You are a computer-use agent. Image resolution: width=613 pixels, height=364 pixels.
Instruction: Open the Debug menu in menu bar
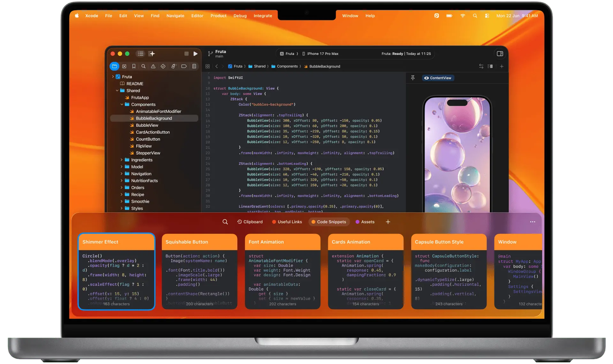click(x=240, y=16)
